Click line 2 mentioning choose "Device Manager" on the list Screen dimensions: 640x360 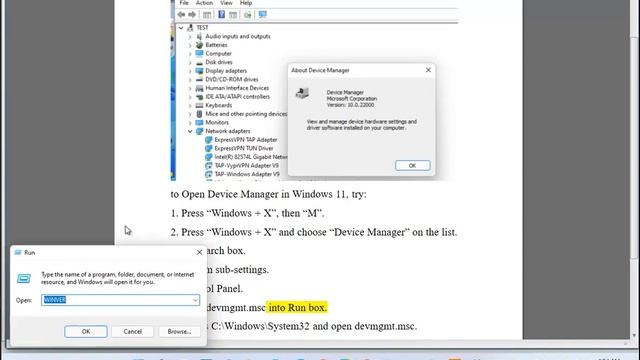pyautogui.click(x=314, y=232)
